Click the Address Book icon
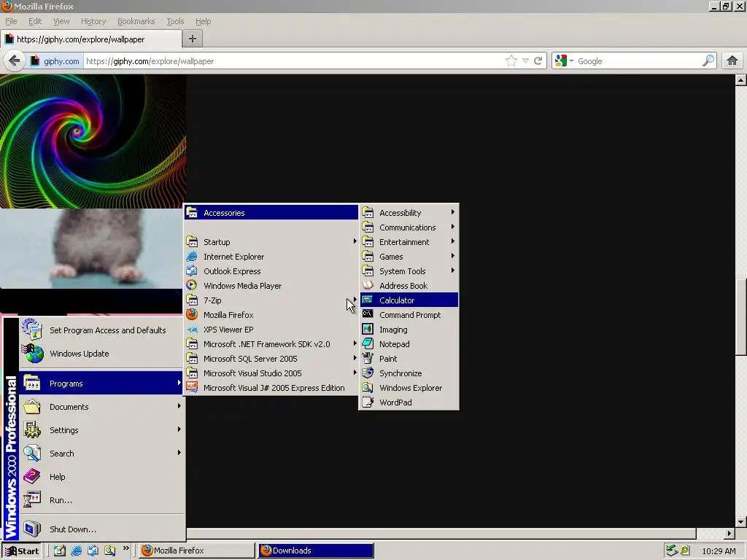Viewport: 747px width, 560px height. (368, 285)
